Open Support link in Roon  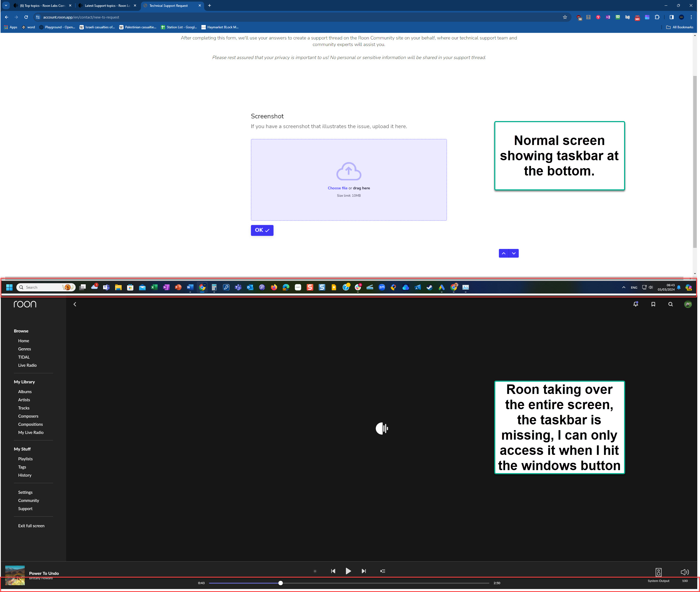(26, 508)
